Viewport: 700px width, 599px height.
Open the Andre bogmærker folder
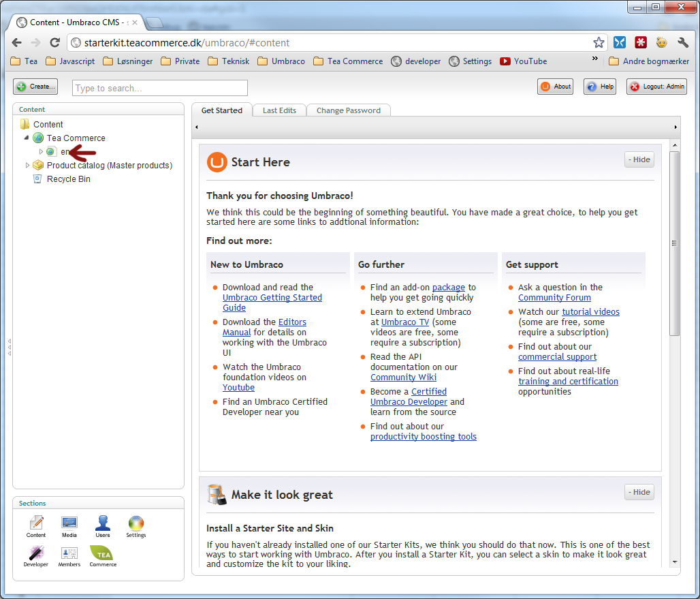pos(649,61)
